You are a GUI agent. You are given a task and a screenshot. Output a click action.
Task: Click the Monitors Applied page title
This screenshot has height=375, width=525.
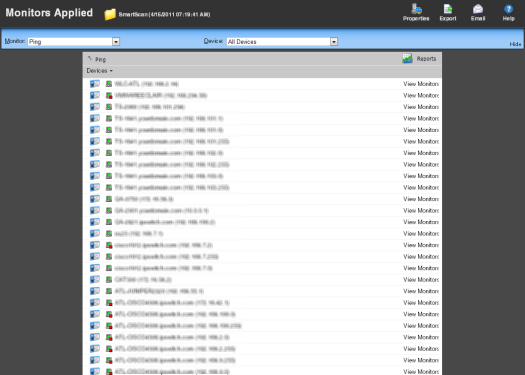point(49,13)
